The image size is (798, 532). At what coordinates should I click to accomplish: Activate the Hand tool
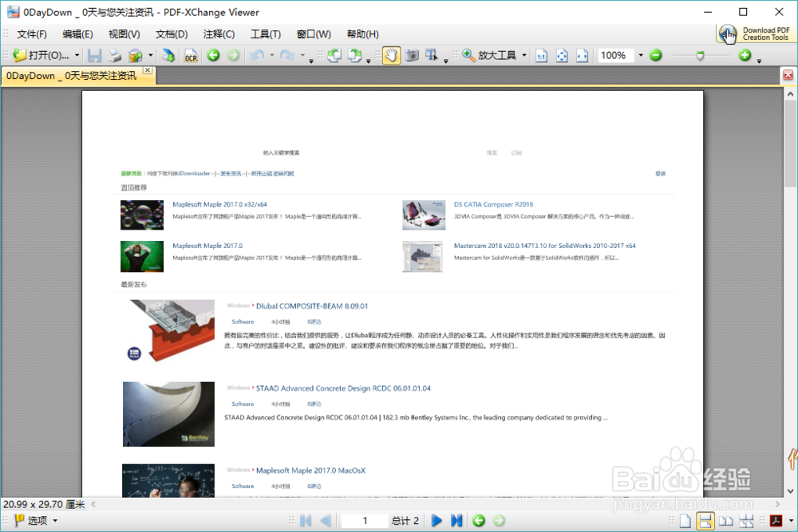tap(391, 55)
